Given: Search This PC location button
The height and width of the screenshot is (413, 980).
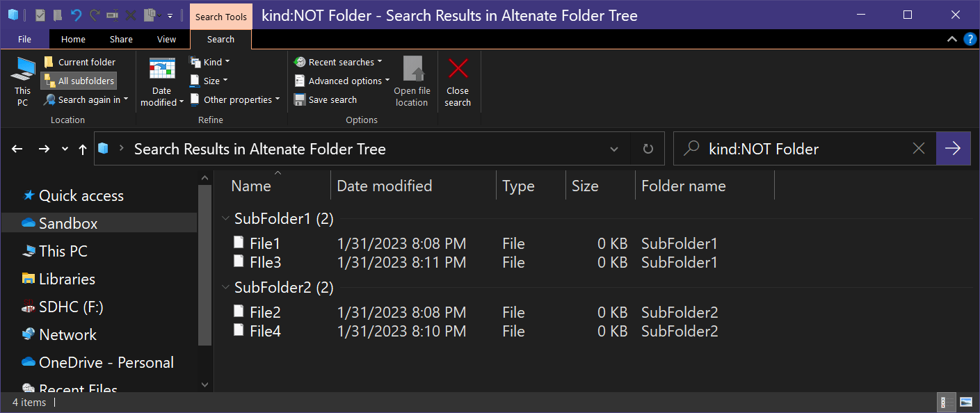Looking at the screenshot, I should (x=23, y=82).
